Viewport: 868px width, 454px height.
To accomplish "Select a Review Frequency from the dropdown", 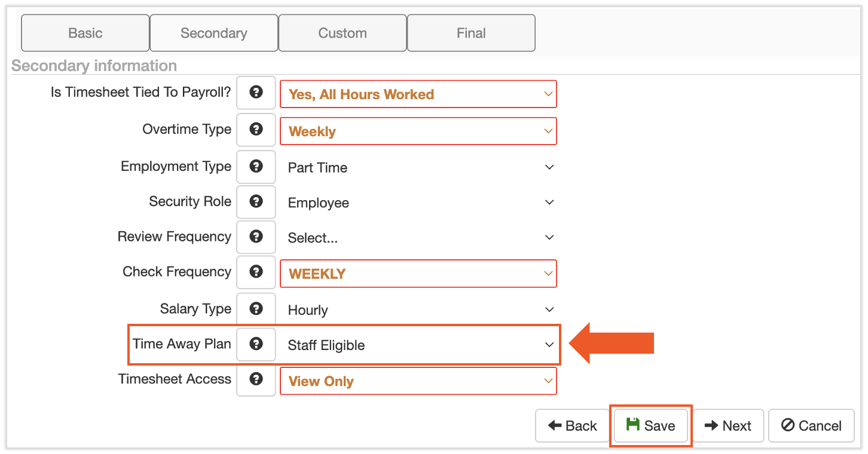I will 418,238.
